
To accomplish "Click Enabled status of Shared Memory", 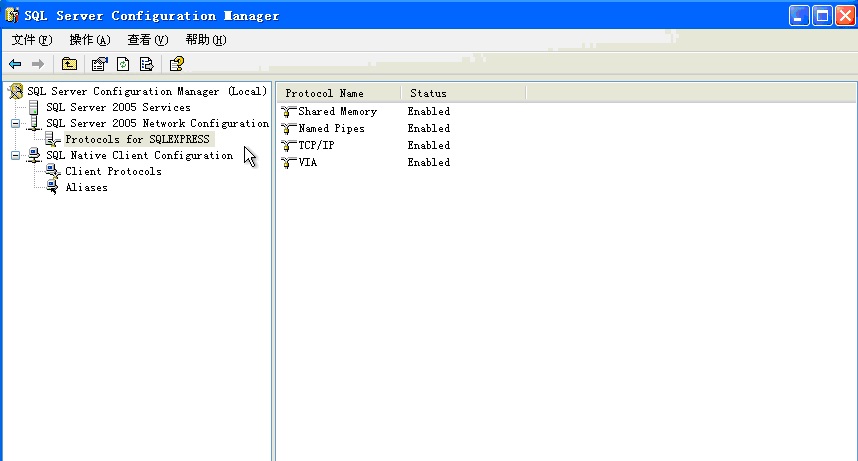I will pyautogui.click(x=429, y=112).
